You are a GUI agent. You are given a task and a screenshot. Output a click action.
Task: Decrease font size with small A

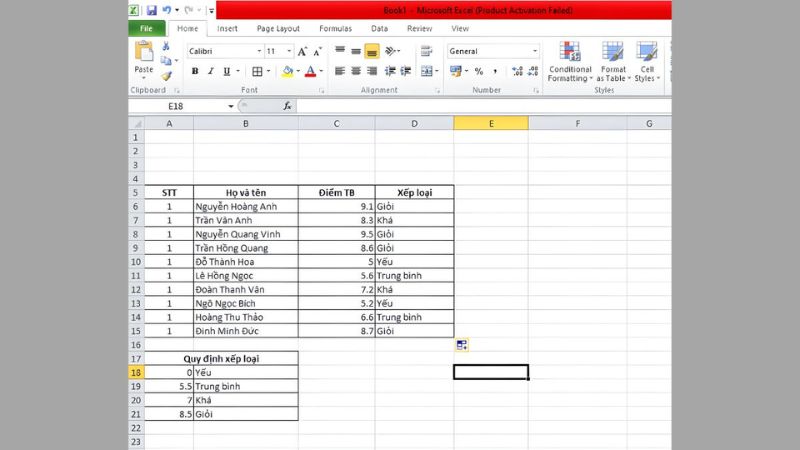(x=317, y=52)
